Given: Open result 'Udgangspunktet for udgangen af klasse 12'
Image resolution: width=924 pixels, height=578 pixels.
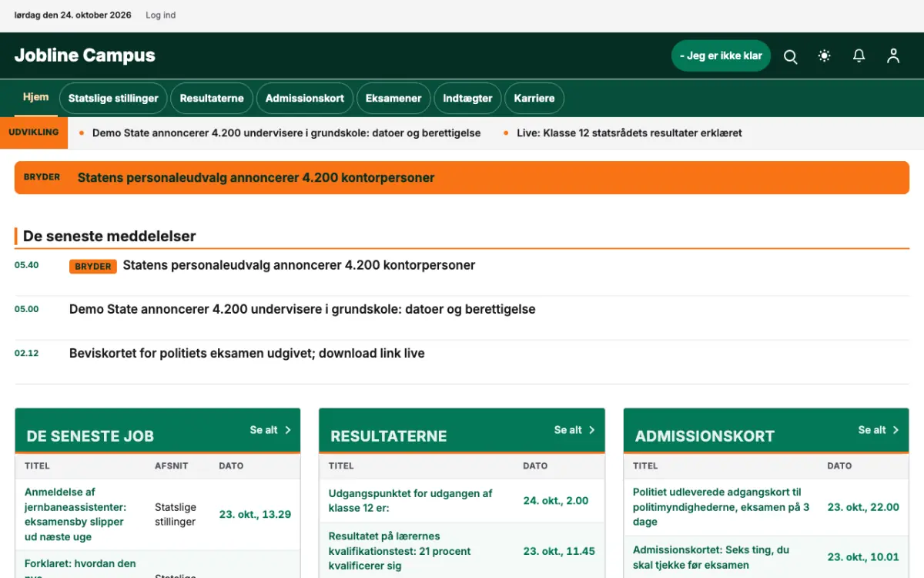Looking at the screenshot, I should coord(410,501).
